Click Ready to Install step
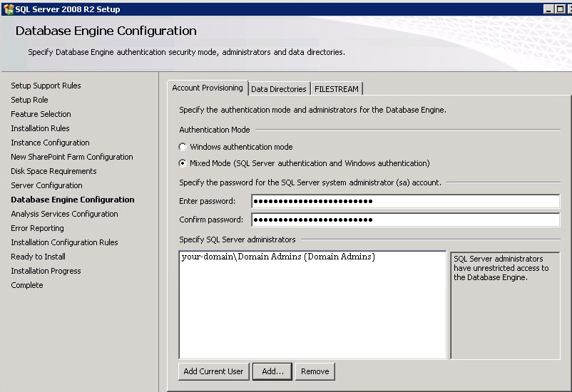This screenshot has height=392, width=572. pos(39,257)
